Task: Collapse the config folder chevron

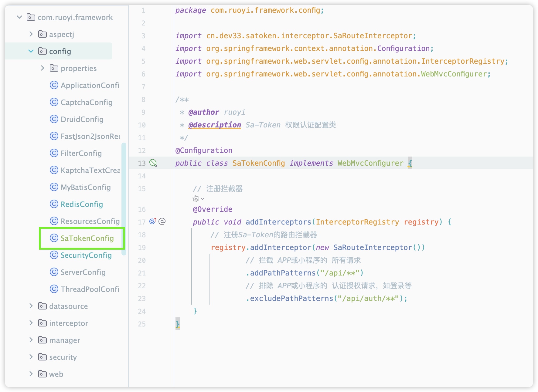Action: tap(31, 51)
